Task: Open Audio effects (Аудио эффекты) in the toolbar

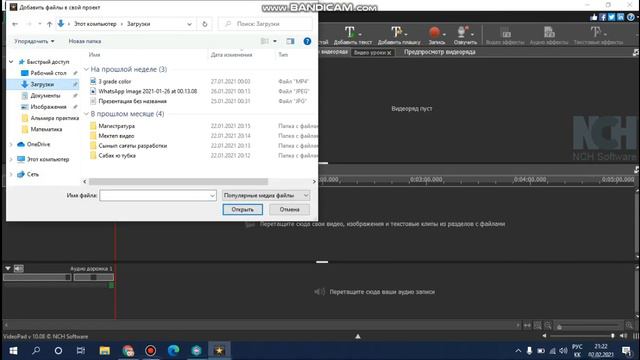Action: (549, 35)
